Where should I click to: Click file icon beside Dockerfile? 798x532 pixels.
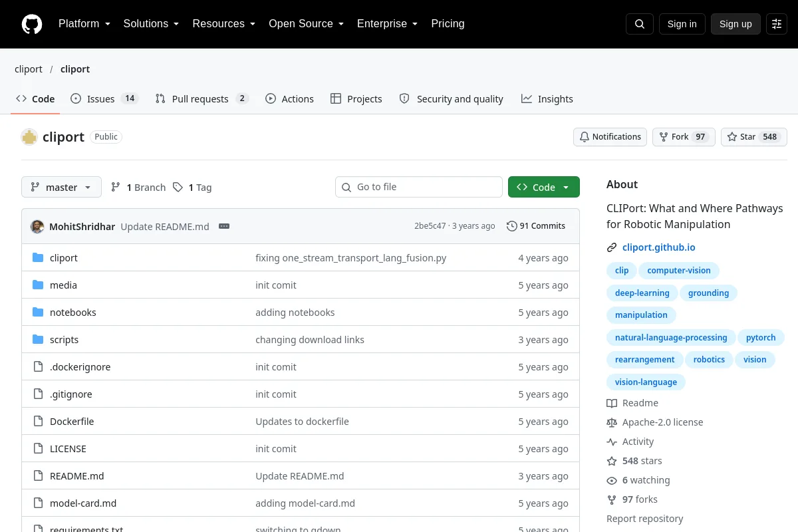coord(38,422)
